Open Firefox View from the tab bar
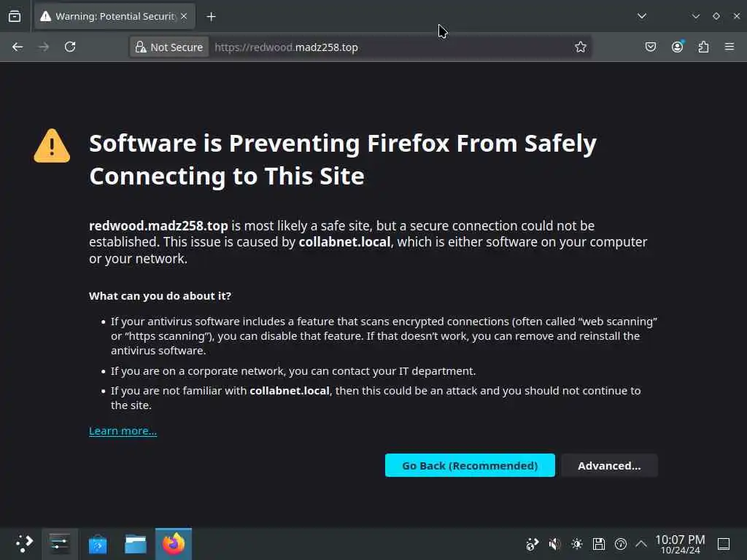 15,16
